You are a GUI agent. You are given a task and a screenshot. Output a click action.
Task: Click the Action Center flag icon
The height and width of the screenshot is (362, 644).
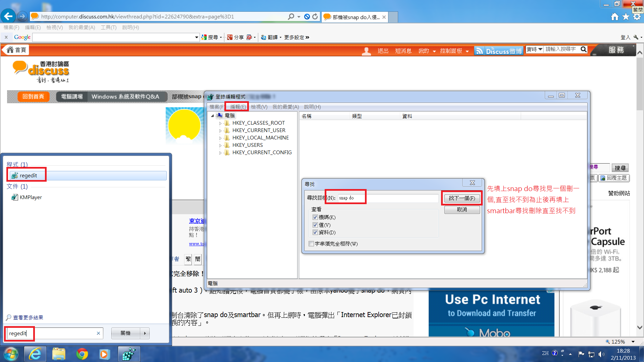pyautogui.click(x=581, y=354)
